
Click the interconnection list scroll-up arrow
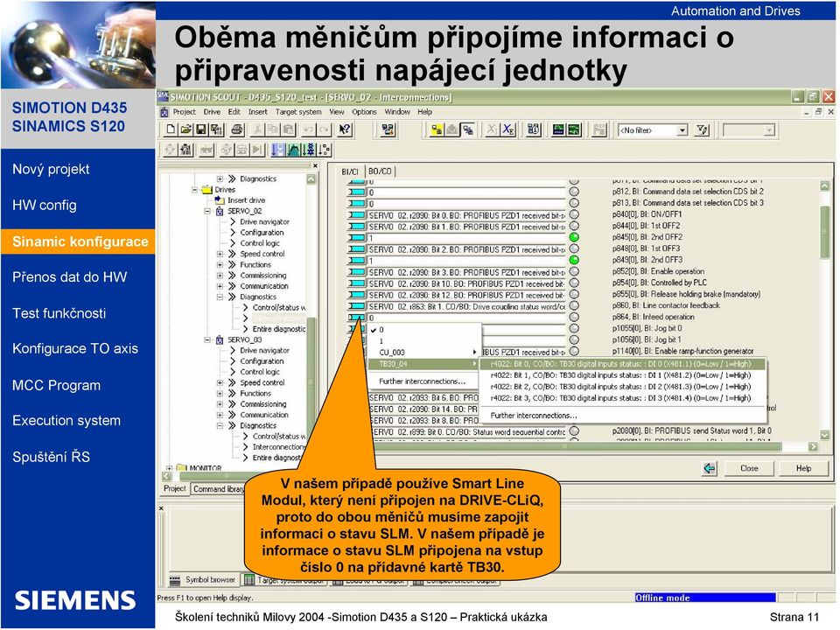coord(824,185)
